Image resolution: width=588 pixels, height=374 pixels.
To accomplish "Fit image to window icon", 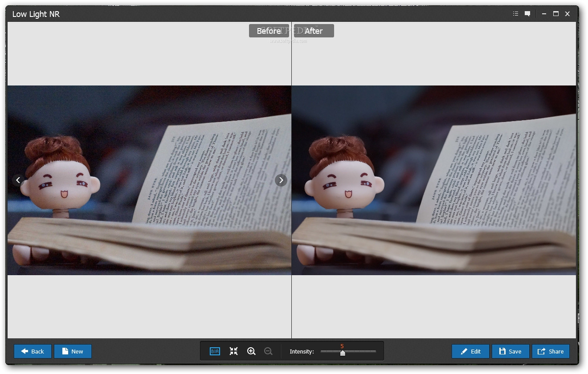I will point(233,351).
